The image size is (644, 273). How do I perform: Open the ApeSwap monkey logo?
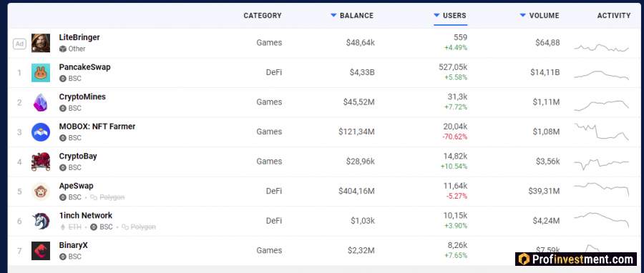tap(41, 192)
